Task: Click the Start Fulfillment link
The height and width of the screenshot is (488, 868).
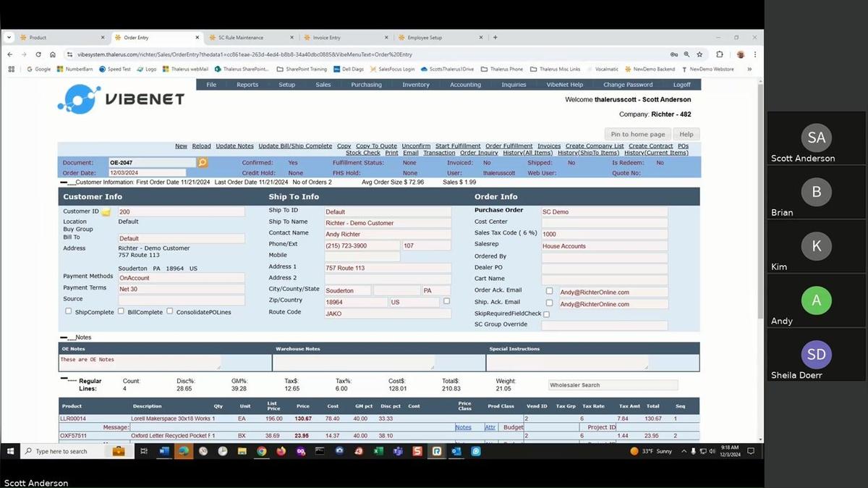Action: (458, 146)
